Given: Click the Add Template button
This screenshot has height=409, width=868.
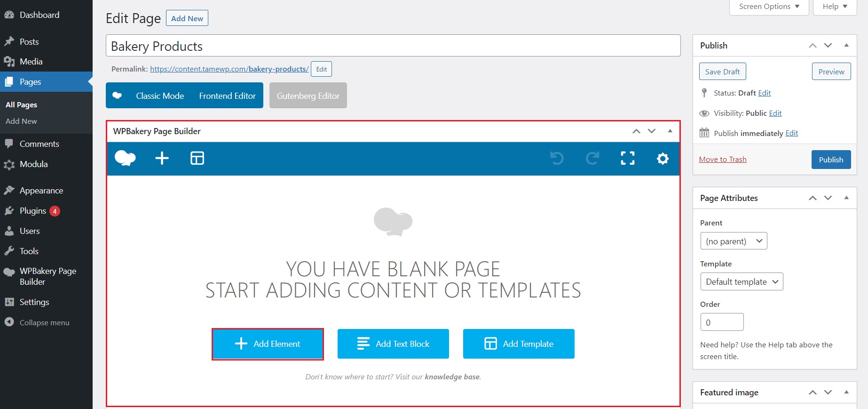Looking at the screenshot, I should (x=519, y=344).
